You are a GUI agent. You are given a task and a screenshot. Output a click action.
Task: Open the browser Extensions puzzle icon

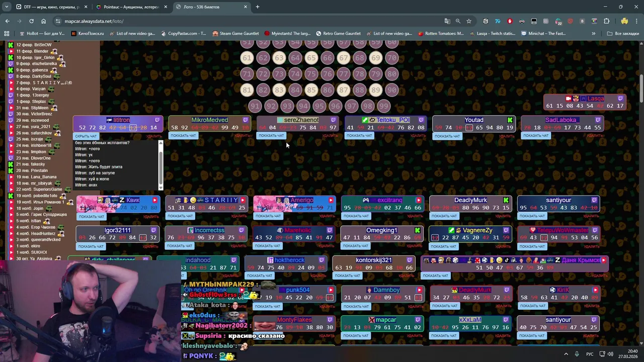(x=606, y=21)
